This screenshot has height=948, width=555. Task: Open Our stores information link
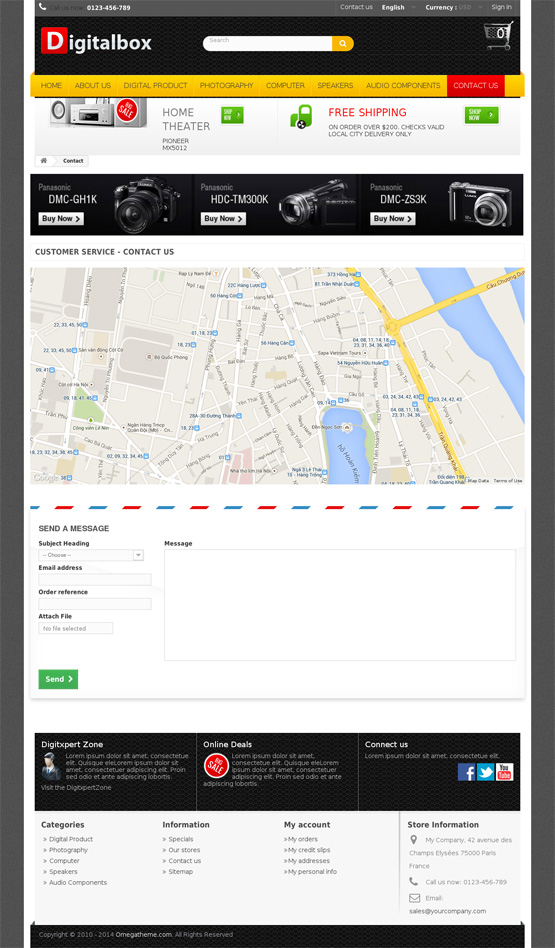click(x=184, y=850)
